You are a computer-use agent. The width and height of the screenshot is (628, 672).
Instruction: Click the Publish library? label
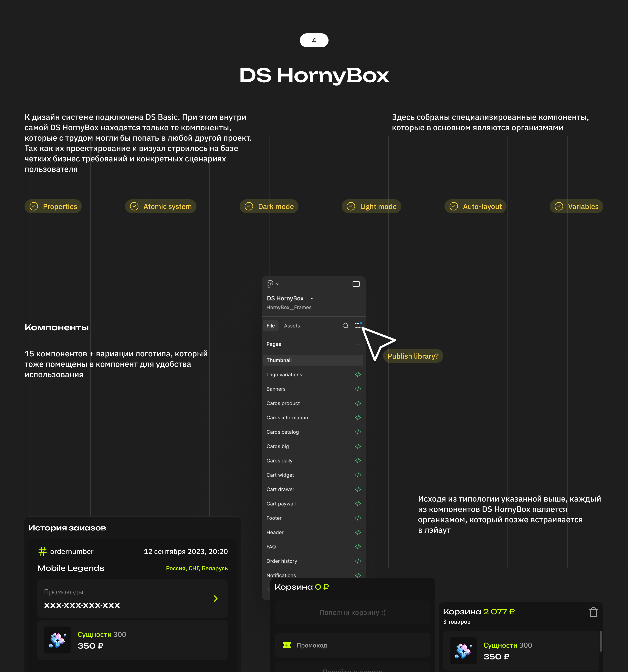[413, 356]
